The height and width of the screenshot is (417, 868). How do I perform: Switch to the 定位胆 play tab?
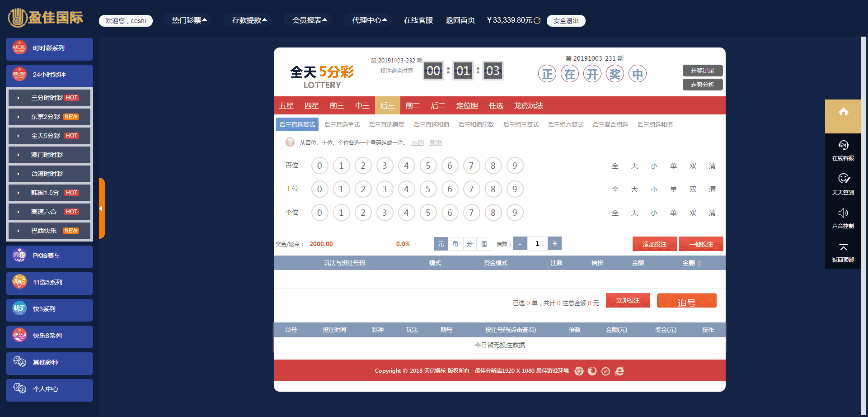coord(467,106)
